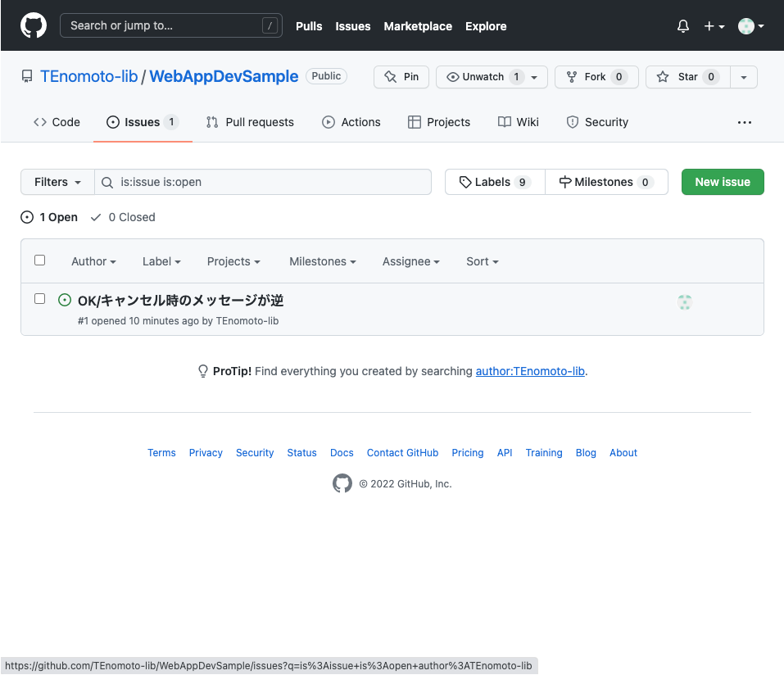784x675 pixels.
Task: Open the Pull requests tab
Action: (x=250, y=122)
